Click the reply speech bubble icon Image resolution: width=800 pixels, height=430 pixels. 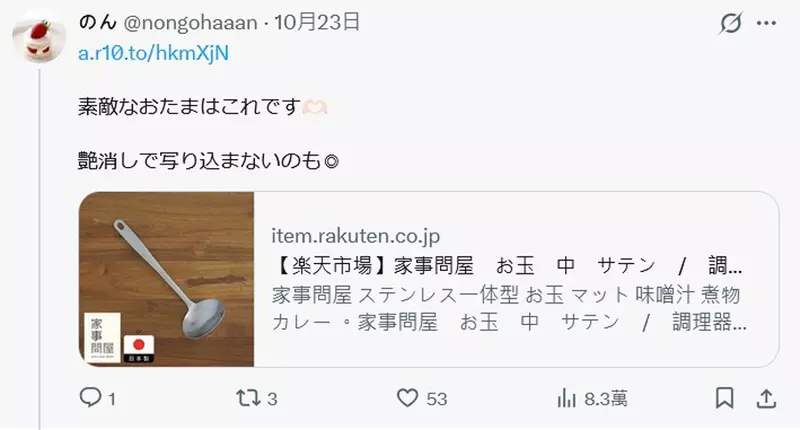pos(91,398)
